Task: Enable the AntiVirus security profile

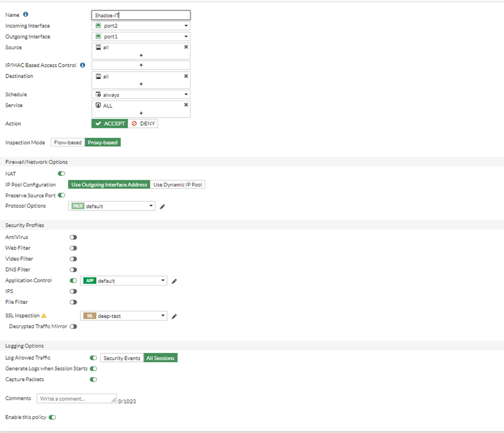Action: click(x=73, y=237)
